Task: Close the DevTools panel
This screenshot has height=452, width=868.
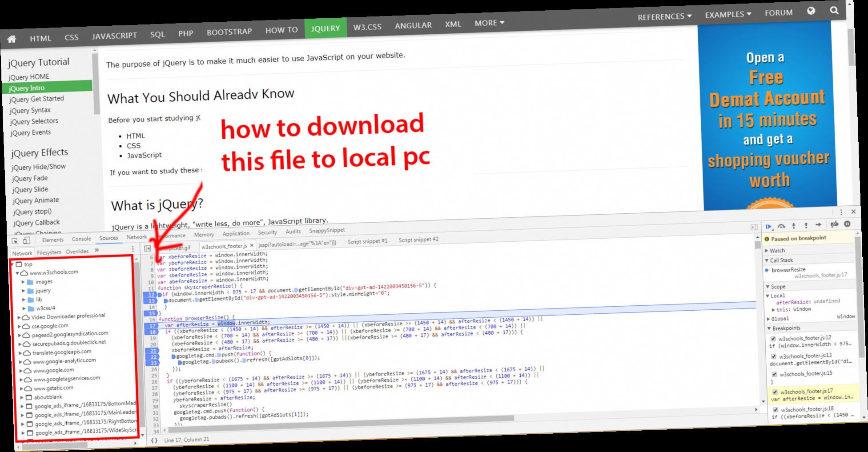Action: 853,212
